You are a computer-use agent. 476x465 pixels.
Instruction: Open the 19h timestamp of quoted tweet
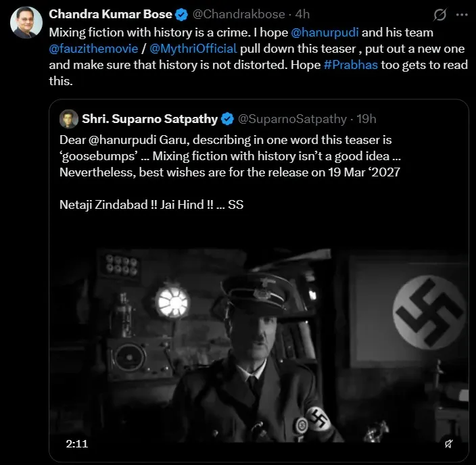coord(366,119)
